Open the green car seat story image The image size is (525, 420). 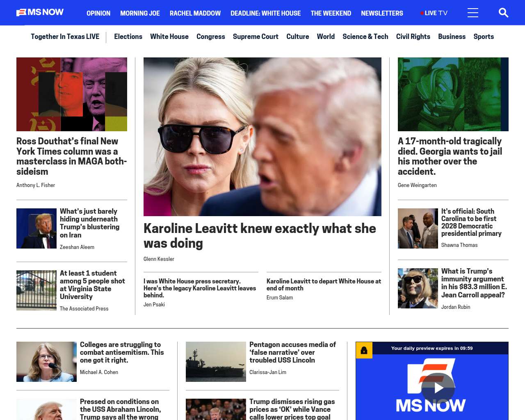click(x=453, y=94)
